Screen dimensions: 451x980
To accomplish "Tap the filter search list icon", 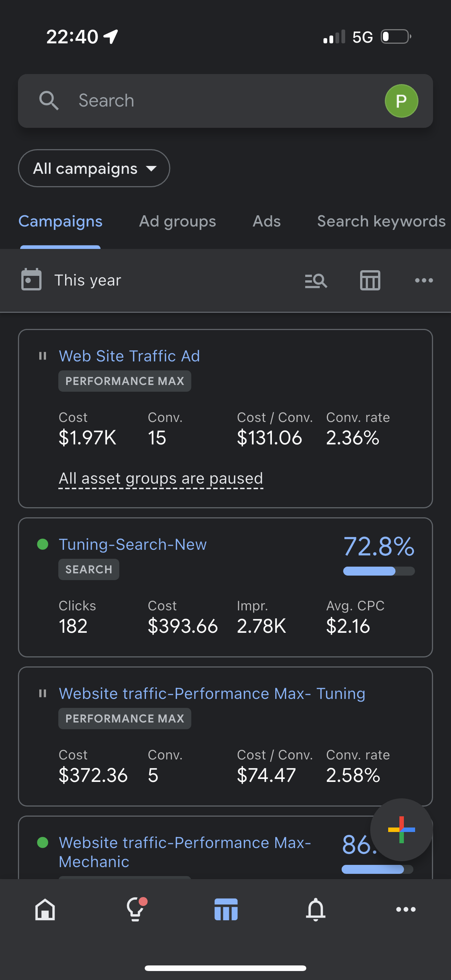I will coord(316,281).
